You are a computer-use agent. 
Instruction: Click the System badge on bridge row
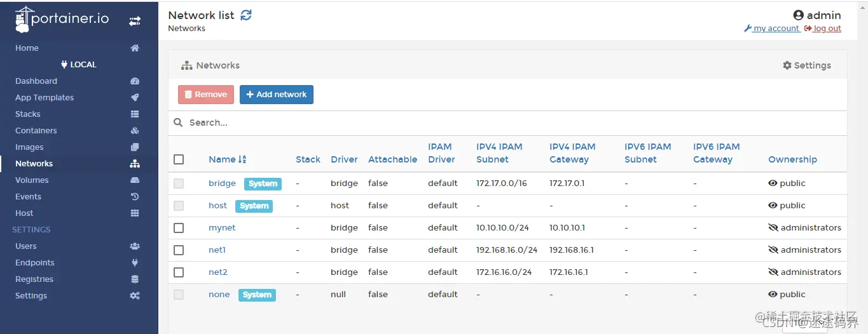(263, 184)
